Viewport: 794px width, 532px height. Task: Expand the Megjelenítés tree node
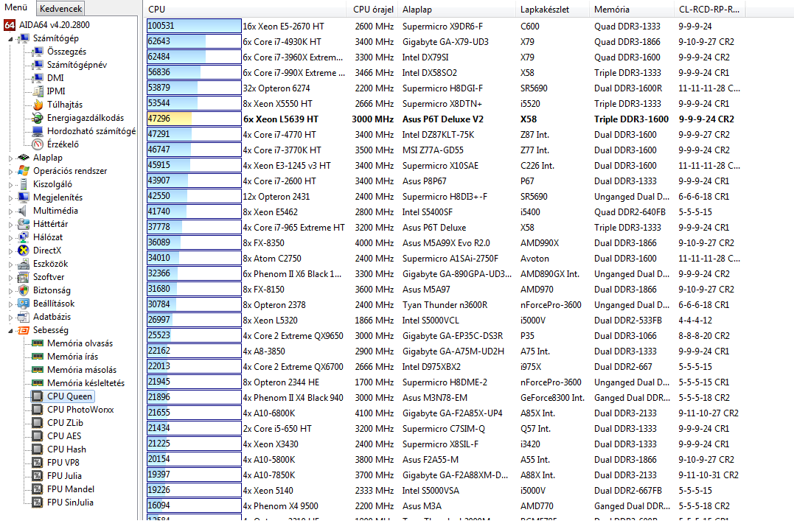coord(10,198)
